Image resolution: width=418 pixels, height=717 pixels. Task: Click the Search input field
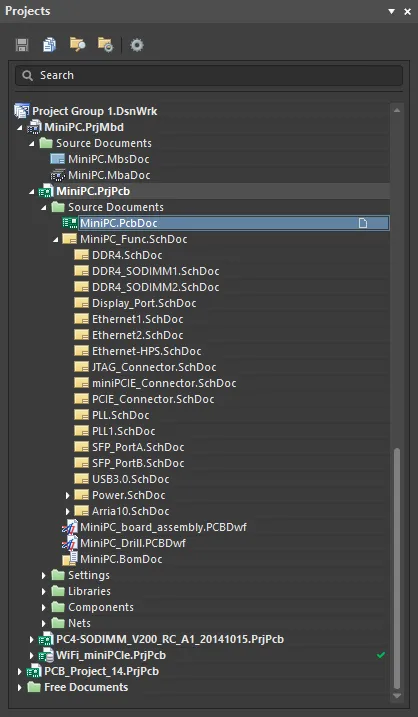pyautogui.click(x=209, y=75)
